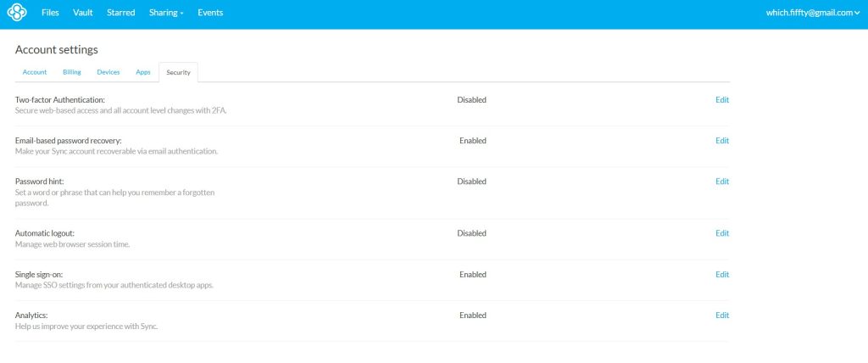Viewport: 868px width, 363px height.
Task: Switch to the Billing tab
Action: click(72, 72)
